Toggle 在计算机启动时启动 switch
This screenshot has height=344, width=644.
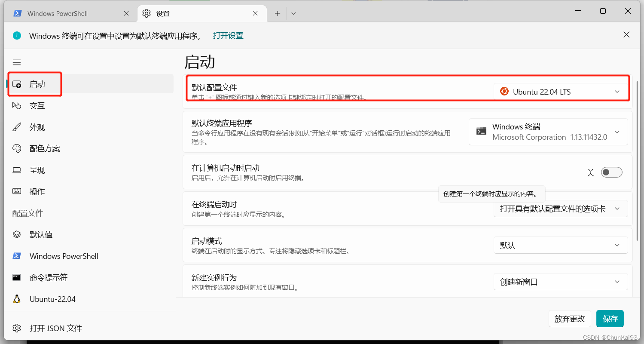click(x=611, y=172)
